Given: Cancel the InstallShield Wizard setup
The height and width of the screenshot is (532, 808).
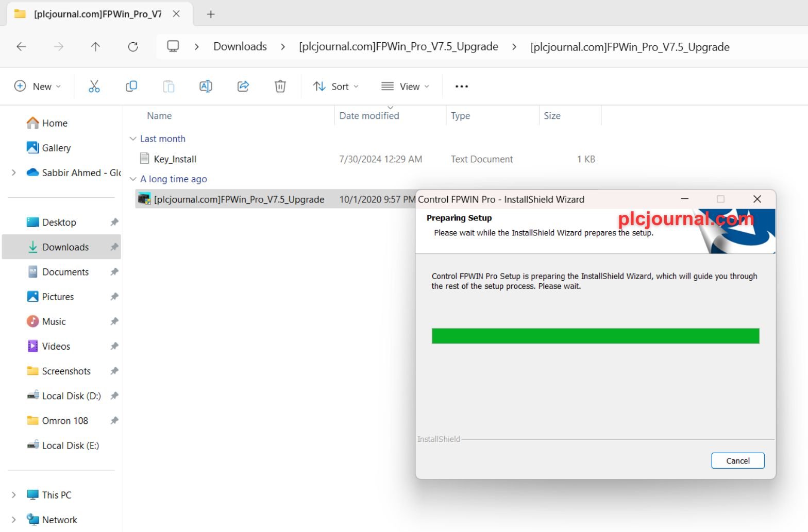Looking at the screenshot, I should (737, 460).
